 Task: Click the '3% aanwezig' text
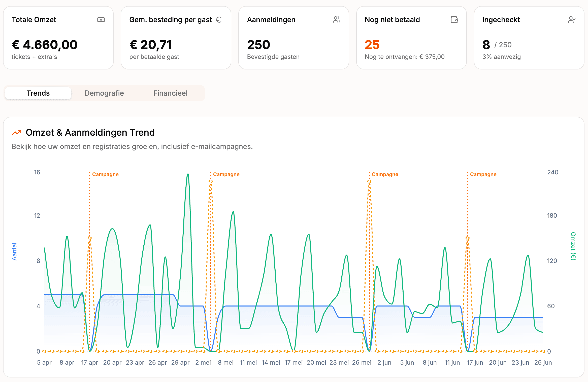pyautogui.click(x=502, y=57)
